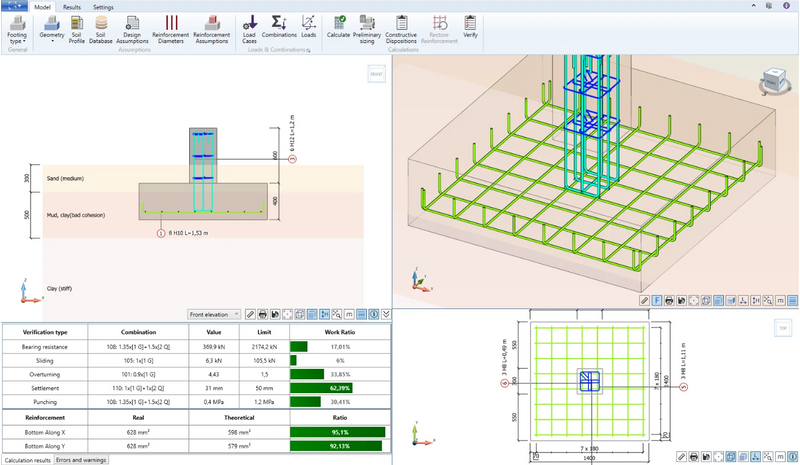
Task: Toggle the info button in front elevation toolbar
Action: [374, 314]
